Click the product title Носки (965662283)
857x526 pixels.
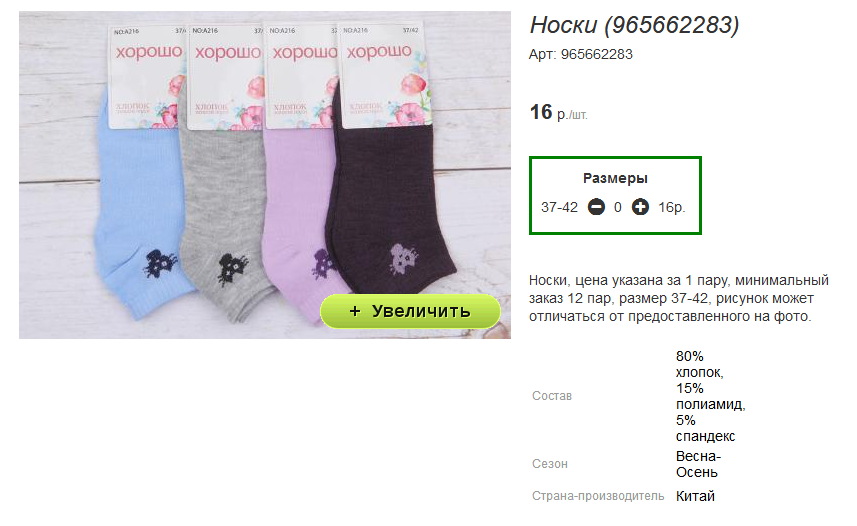pos(634,25)
